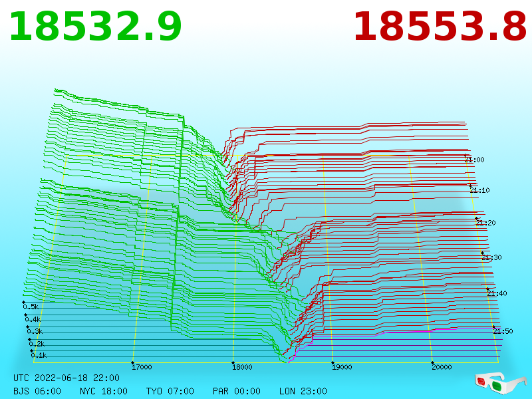
Task: Select the 21:00 time axis marker
Action: 475,160
